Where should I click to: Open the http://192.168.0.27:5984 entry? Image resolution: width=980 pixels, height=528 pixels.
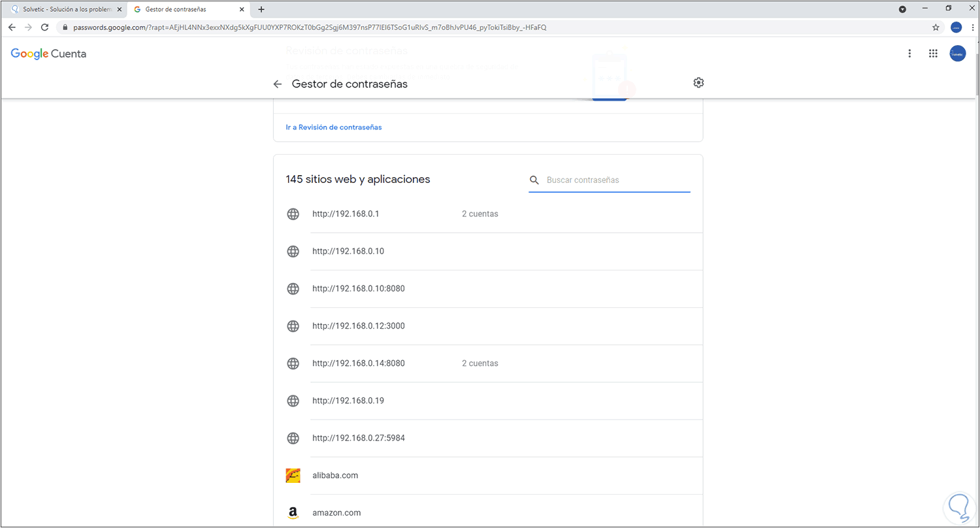359,438
